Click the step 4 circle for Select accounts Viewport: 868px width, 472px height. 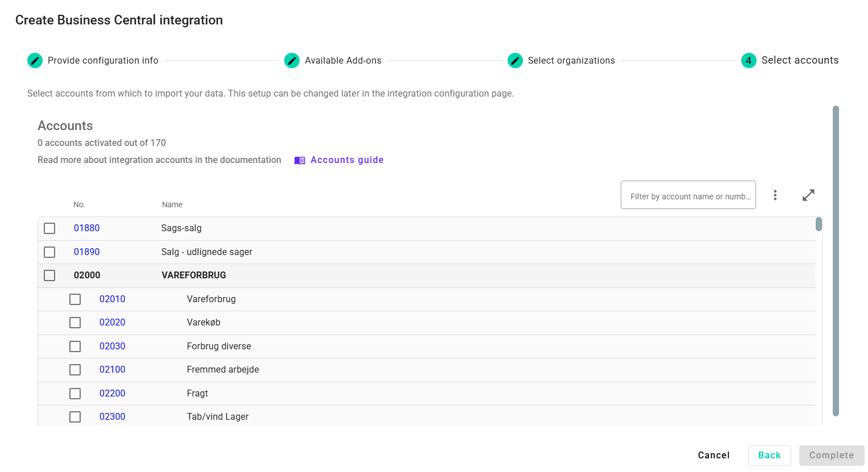(749, 60)
